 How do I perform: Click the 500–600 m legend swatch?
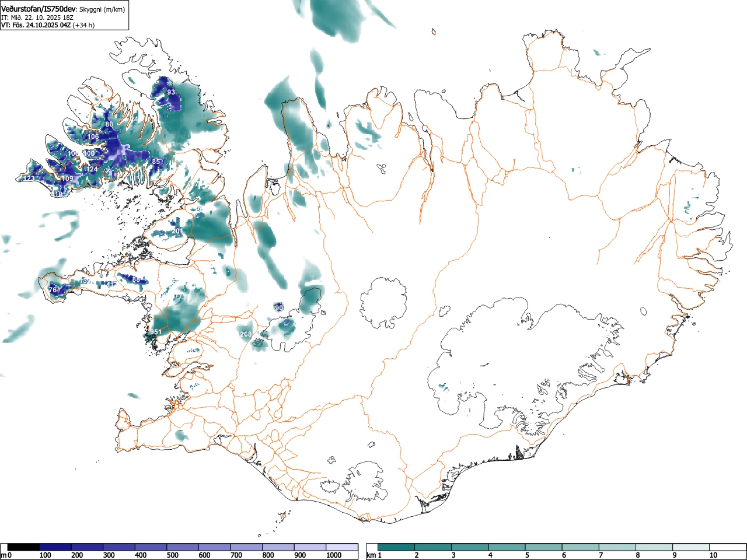pos(183,547)
